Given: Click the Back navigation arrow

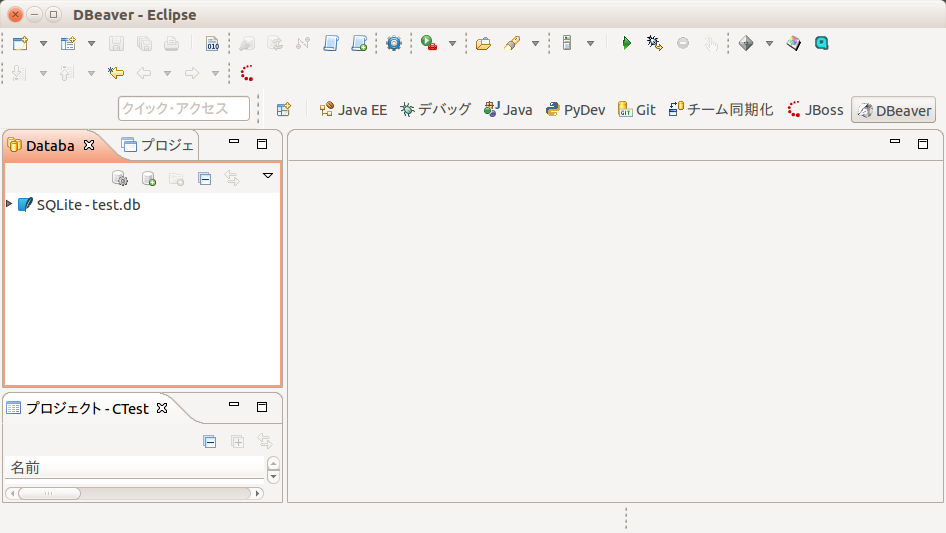Looking at the screenshot, I should coord(144,74).
